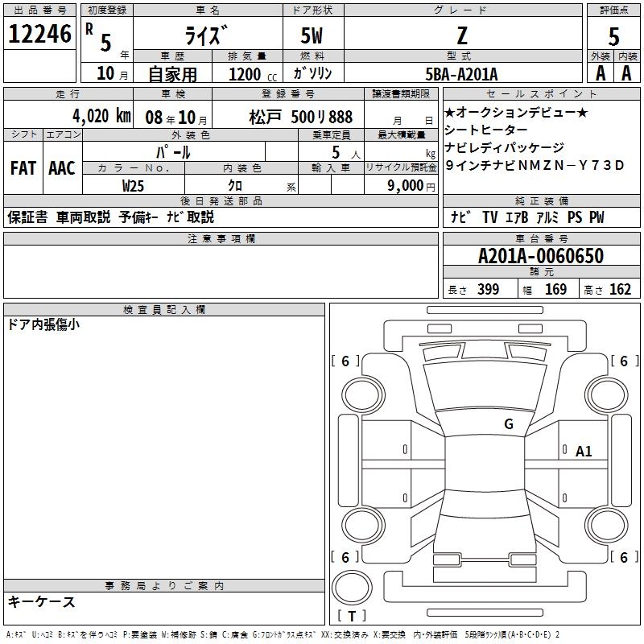
Task: Click the vehicle history 自家用
Action: pos(172,74)
